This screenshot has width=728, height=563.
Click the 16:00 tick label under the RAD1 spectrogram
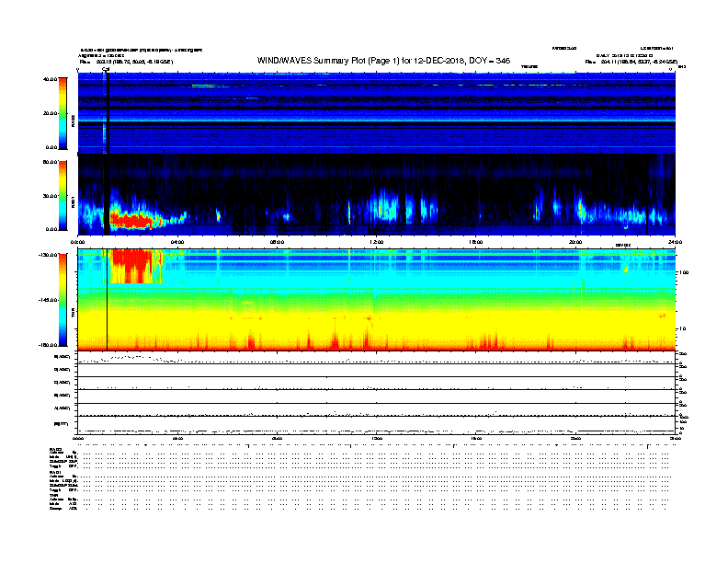click(476, 242)
